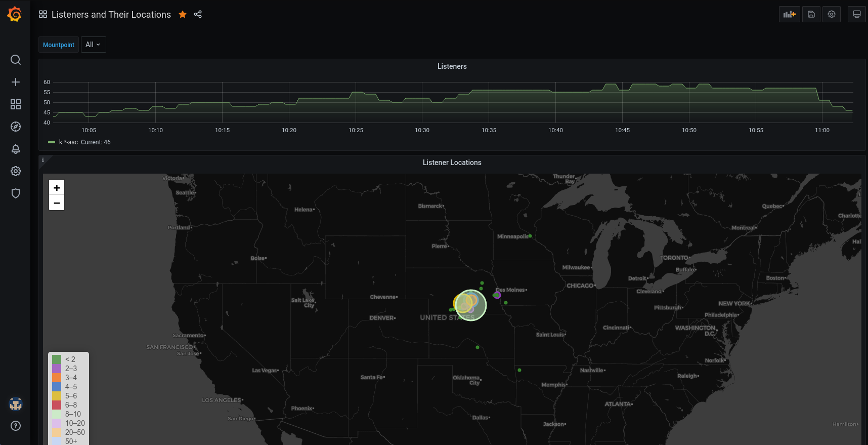Open Configuration gear in sidebar
The image size is (868, 445).
tap(16, 171)
